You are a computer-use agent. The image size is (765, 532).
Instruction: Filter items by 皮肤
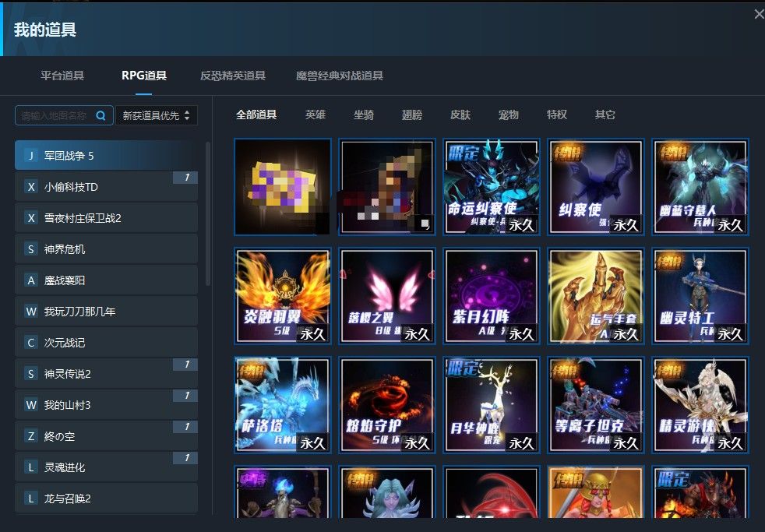460,115
